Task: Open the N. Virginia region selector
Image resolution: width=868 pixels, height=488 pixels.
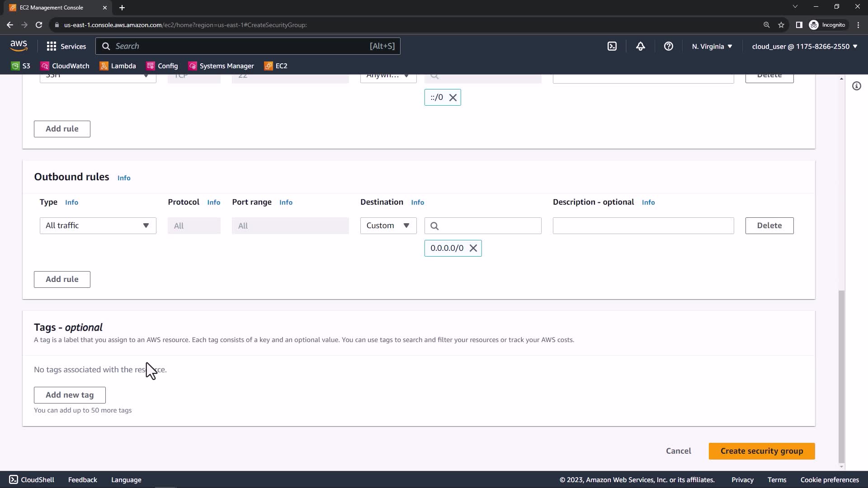Action: point(712,46)
